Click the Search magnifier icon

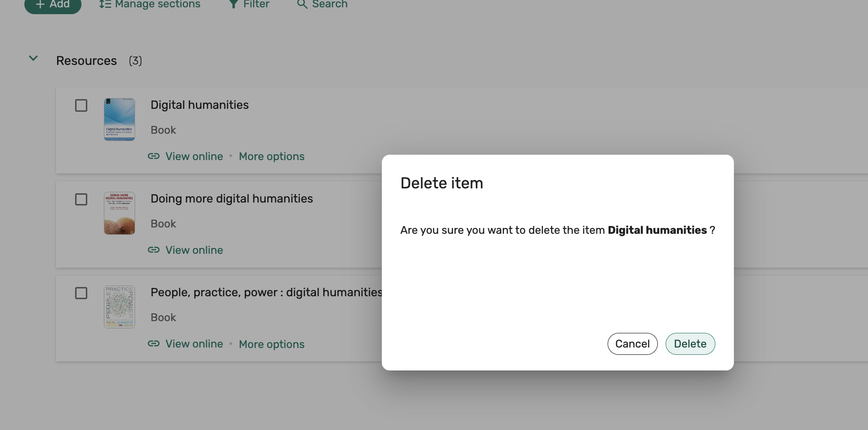coord(302,4)
